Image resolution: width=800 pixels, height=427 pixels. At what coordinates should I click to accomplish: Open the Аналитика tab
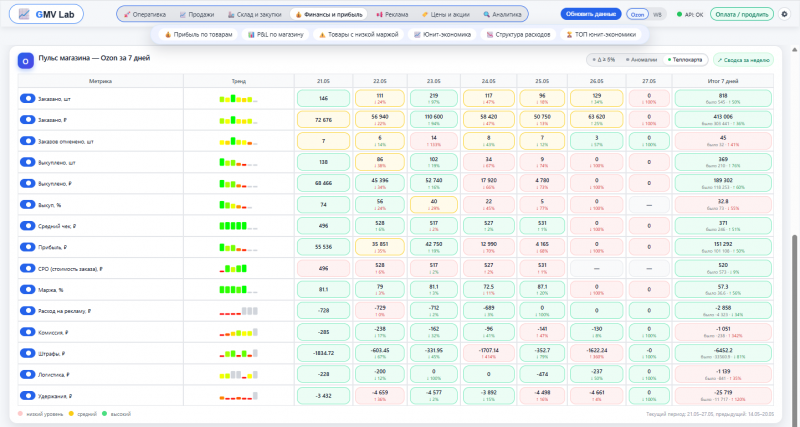(x=503, y=14)
